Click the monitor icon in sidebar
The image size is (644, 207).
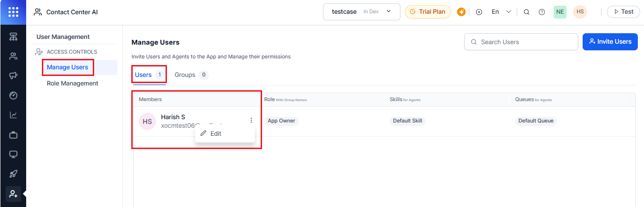[13, 155]
